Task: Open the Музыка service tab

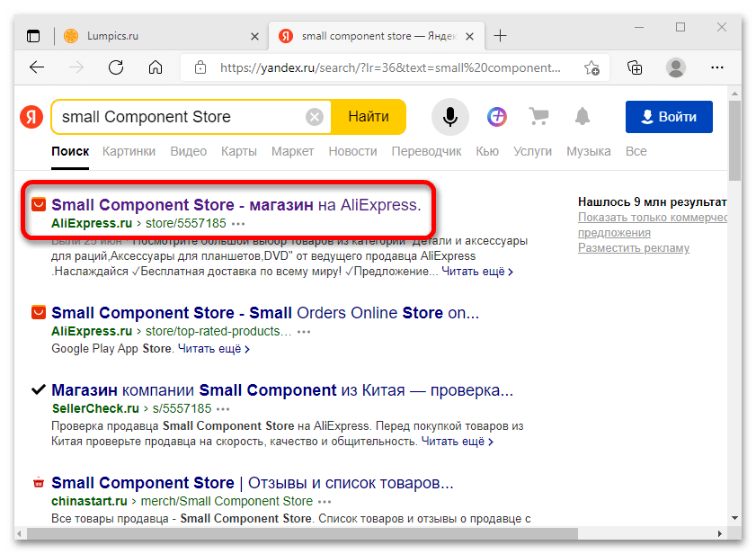Action: pyautogui.click(x=588, y=151)
